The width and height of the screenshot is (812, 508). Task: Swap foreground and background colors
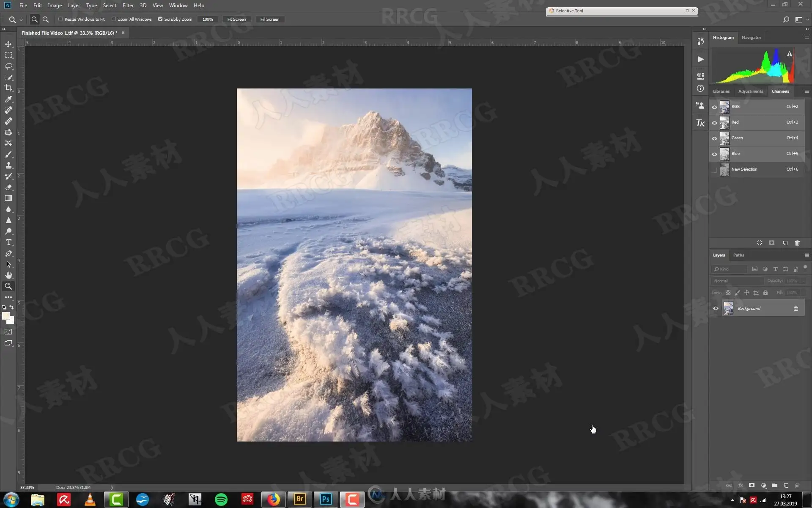point(12,307)
